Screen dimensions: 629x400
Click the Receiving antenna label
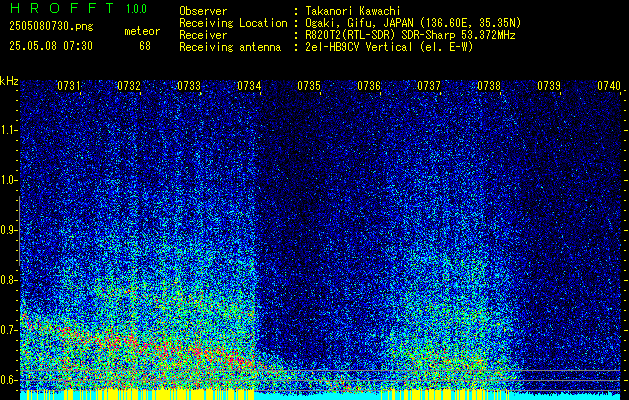point(230,47)
